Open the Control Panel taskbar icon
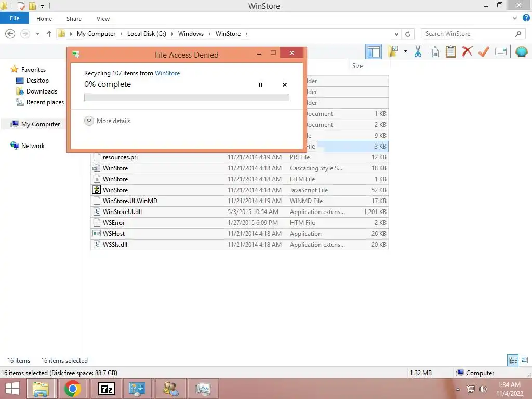Screen dimensions: 532x399 pos(137,389)
